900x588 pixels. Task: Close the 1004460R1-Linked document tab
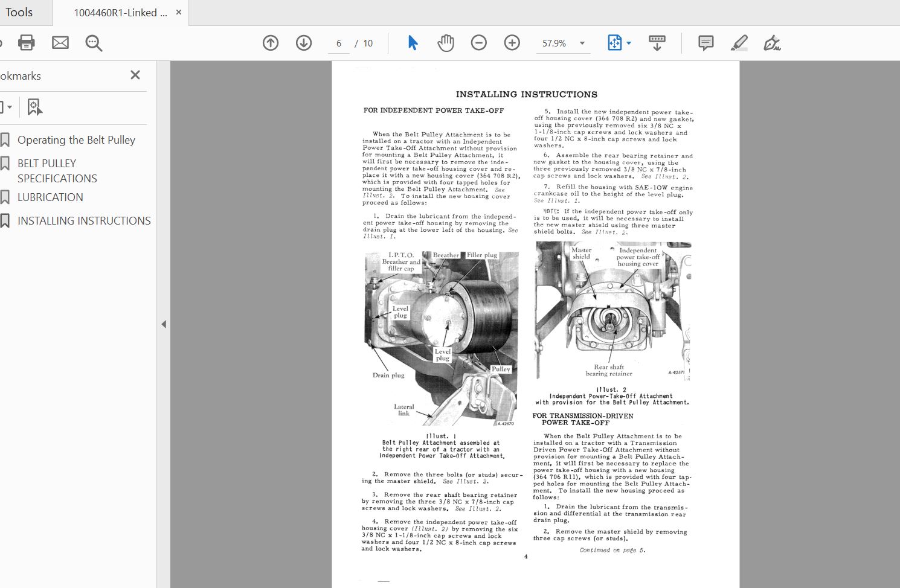[x=179, y=12]
